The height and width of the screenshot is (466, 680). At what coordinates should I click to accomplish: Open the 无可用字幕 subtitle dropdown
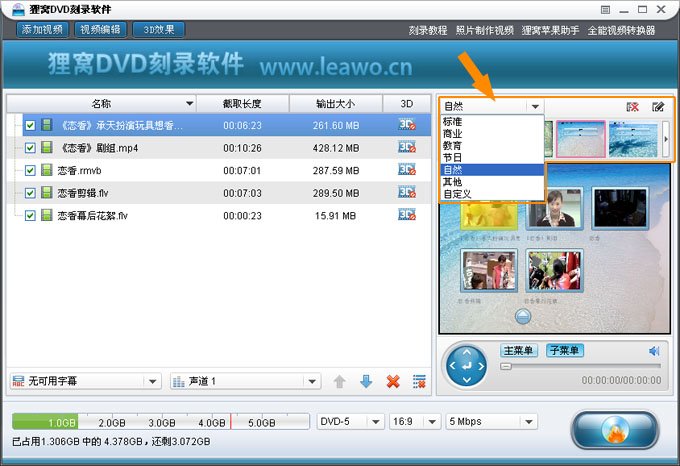(152, 381)
